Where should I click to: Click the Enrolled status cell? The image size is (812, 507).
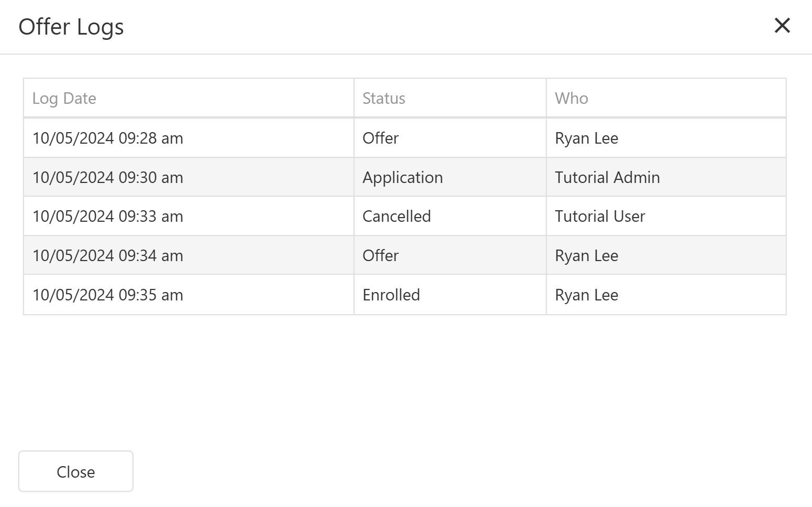tap(391, 295)
